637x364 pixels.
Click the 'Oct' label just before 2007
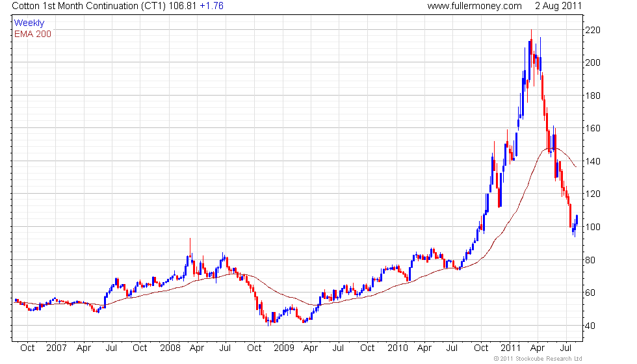tap(27, 348)
